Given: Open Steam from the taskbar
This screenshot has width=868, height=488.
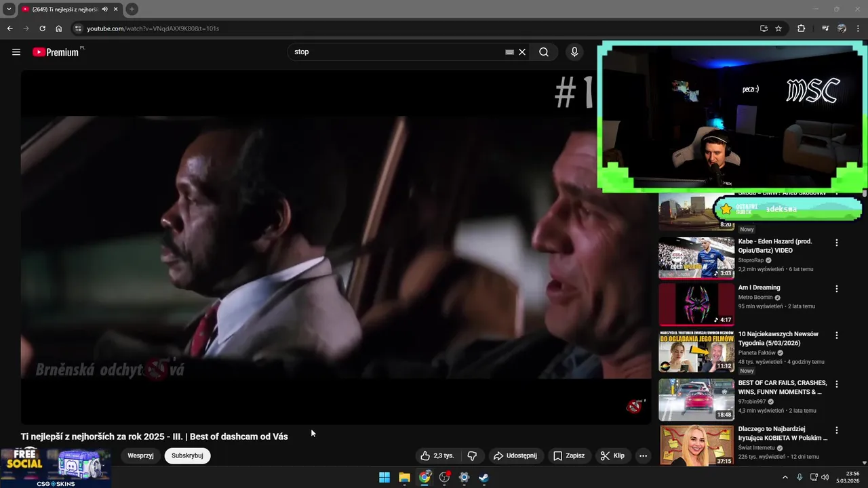Looking at the screenshot, I should coord(484,477).
